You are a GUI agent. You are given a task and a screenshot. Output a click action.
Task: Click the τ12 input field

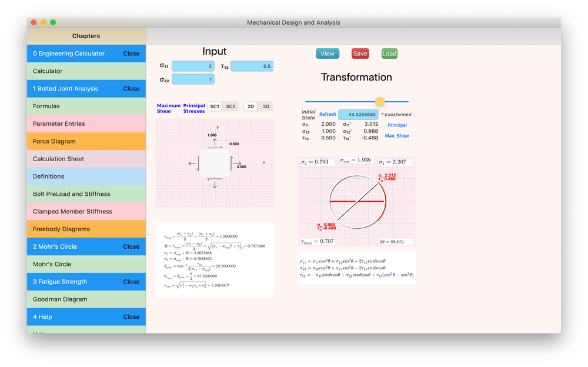click(252, 66)
